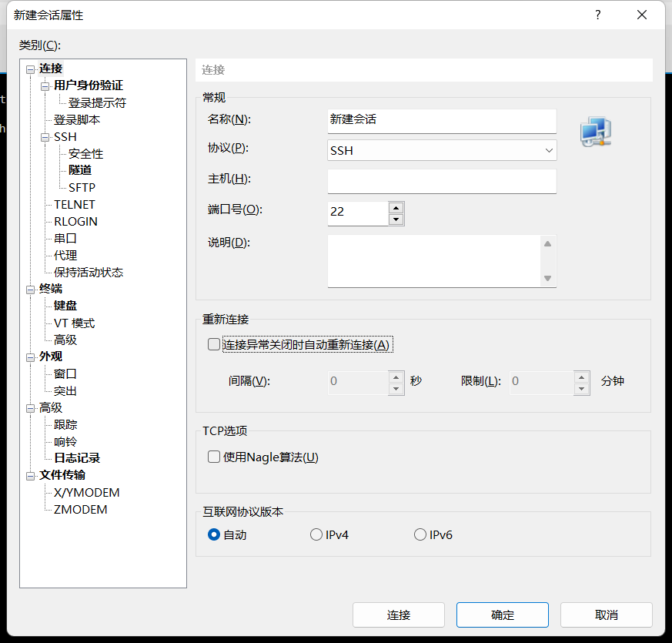Select 窗口 tree item

pyautogui.click(x=65, y=373)
